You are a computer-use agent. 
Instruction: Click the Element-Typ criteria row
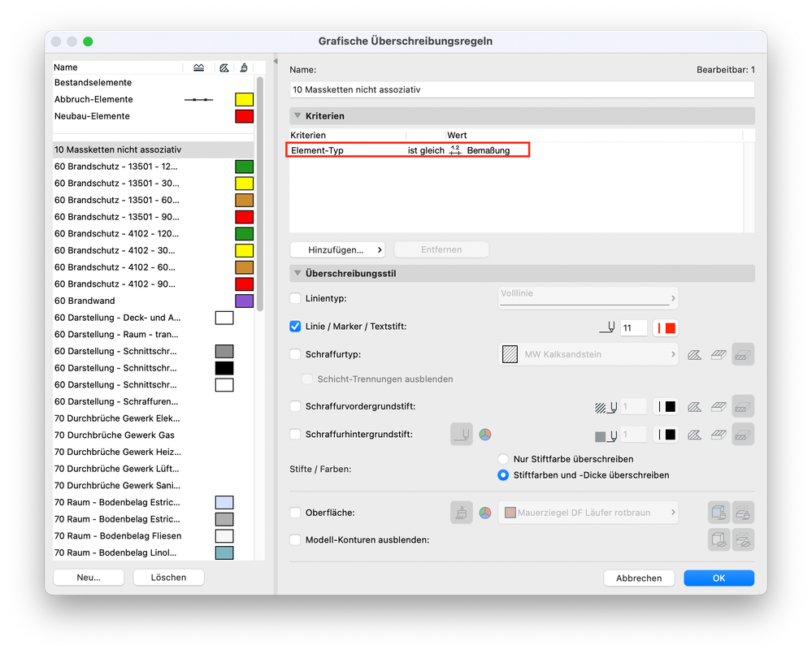tap(407, 150)
